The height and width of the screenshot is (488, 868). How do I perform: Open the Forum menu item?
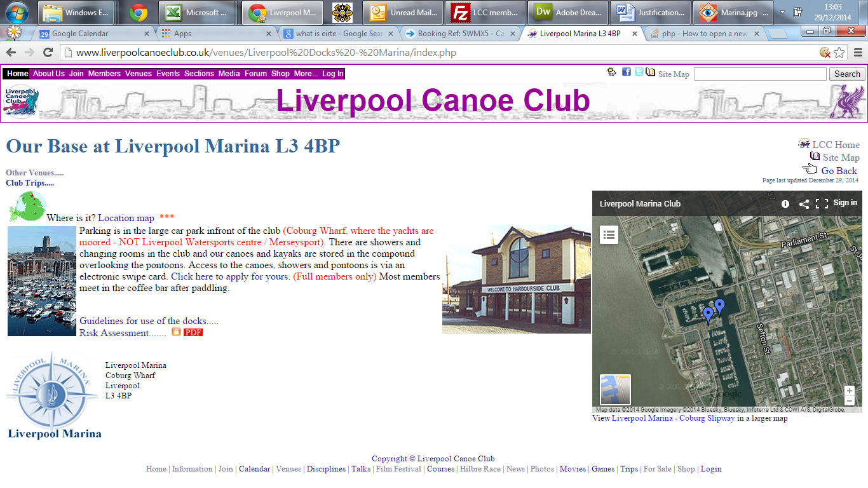tap(256, 74)
